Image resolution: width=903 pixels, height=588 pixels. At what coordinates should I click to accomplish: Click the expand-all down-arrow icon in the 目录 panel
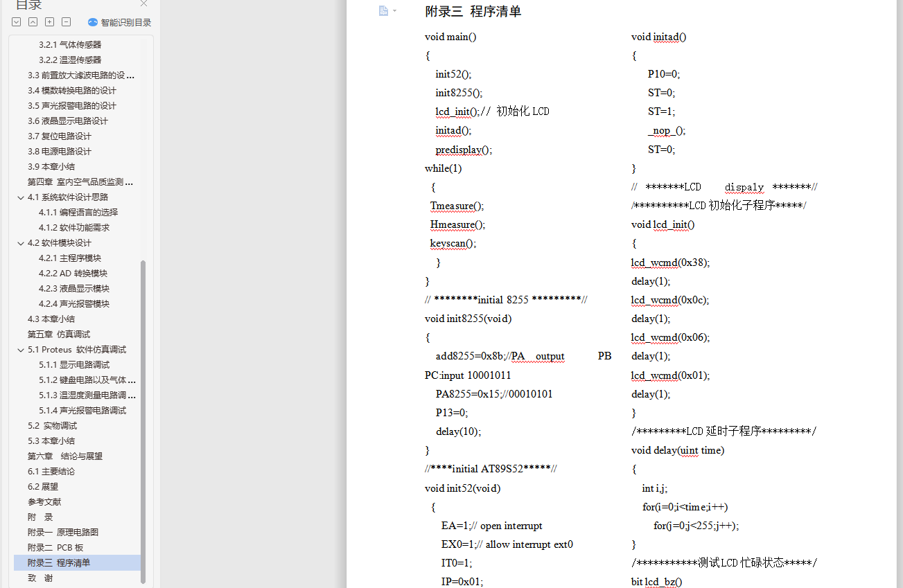pos(17,22)
